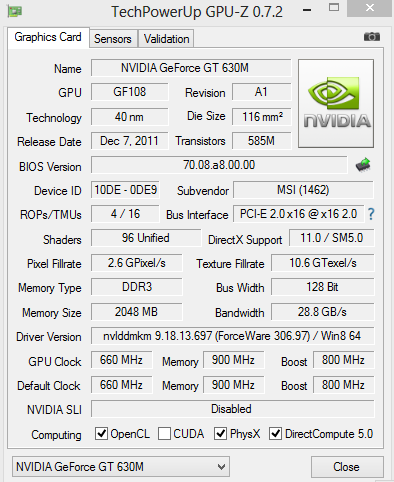Close window with title bar X
The width and height of the screenshot is (394, 482).
click(370, 8)
